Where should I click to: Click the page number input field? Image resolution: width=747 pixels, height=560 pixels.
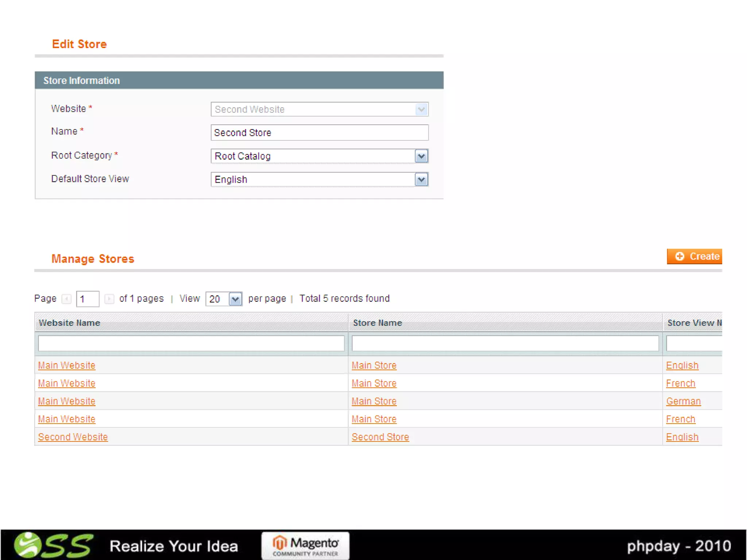88,299
